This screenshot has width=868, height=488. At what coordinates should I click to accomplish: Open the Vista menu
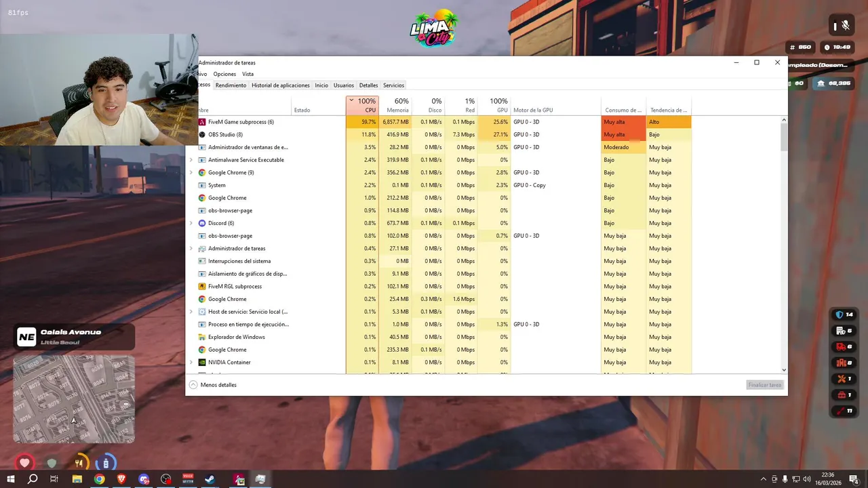(x=248, y=74)
